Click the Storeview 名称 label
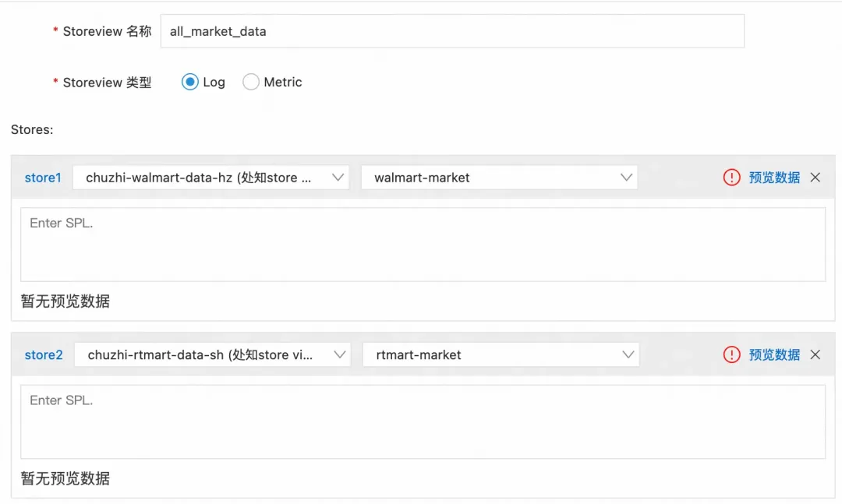This screenshot has width=842, height=504. point(107,31)
